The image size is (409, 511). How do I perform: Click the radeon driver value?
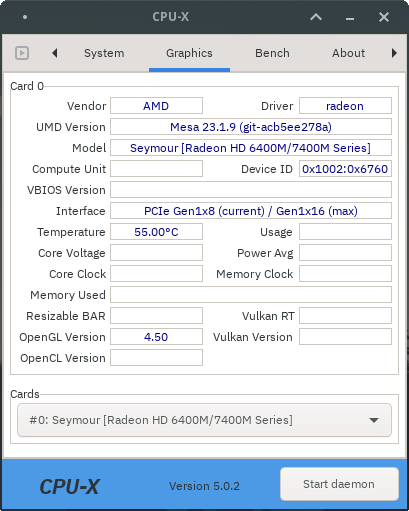tap(345, 106)
